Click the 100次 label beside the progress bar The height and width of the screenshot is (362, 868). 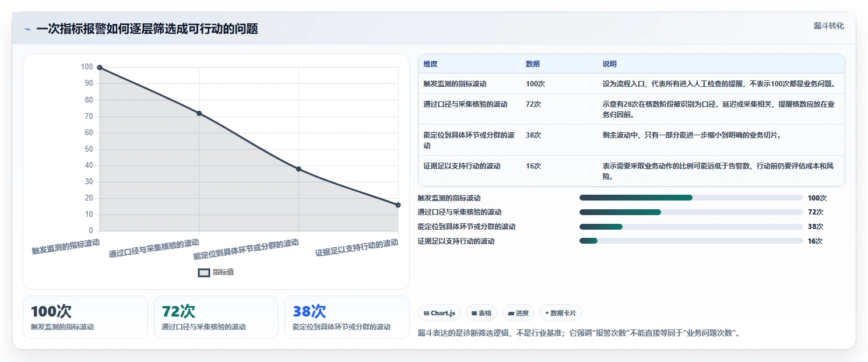coord(817,198)
